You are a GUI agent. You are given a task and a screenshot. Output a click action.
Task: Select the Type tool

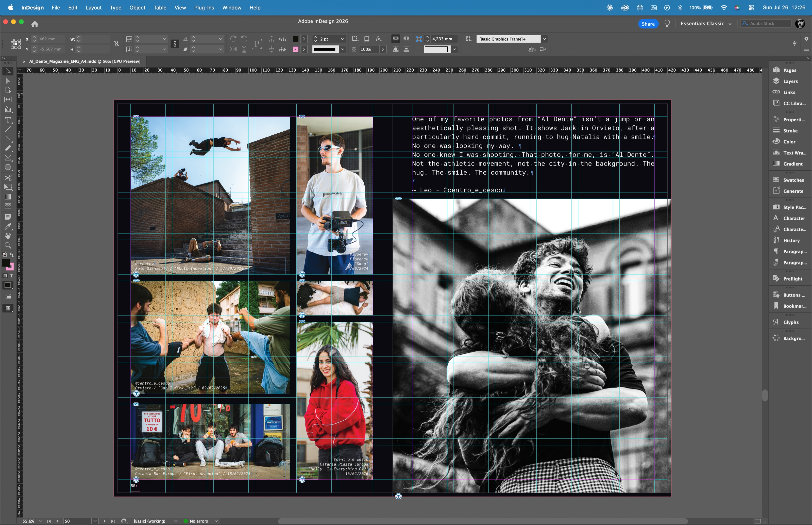[8, 120]
